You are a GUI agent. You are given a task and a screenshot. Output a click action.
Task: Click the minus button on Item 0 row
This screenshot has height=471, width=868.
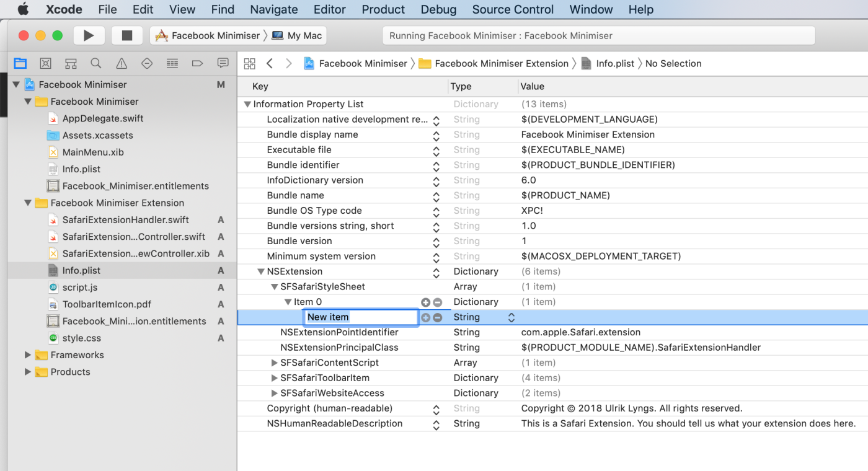[438, 302]
